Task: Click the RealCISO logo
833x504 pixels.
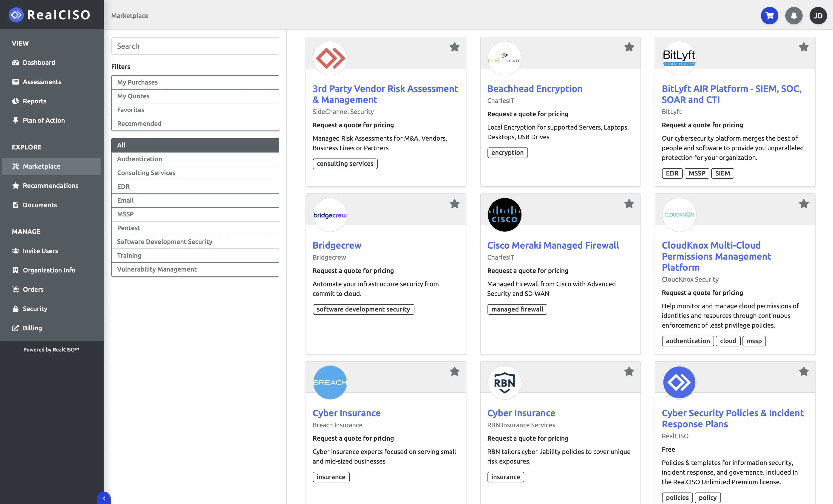Action: [x=50, y=15]
